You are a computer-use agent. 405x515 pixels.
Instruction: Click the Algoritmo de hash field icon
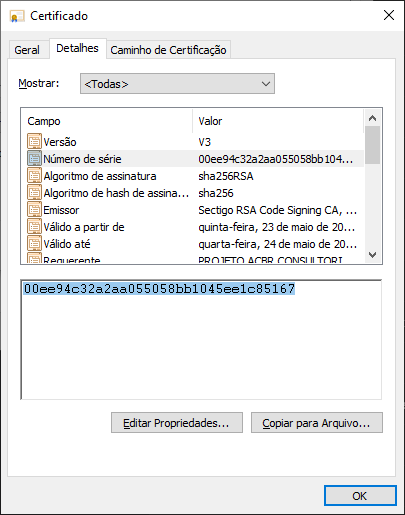[34, 192]
